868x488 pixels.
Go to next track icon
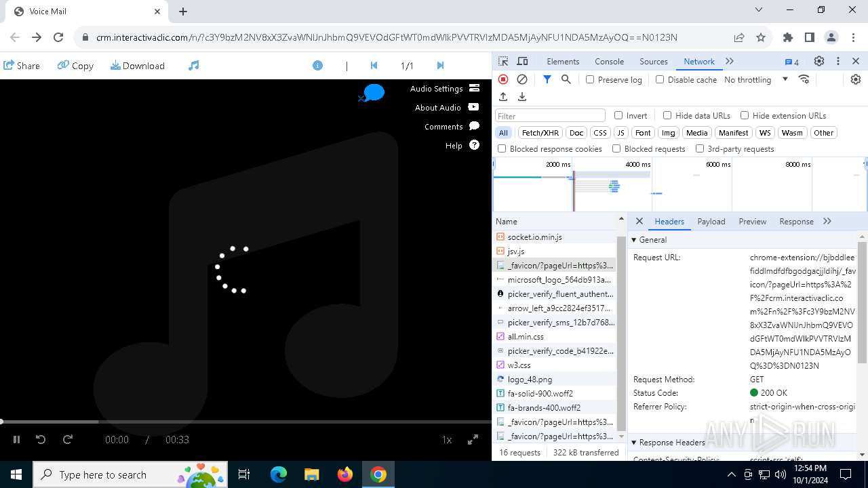pyautogui.click(x=440, y=66)
